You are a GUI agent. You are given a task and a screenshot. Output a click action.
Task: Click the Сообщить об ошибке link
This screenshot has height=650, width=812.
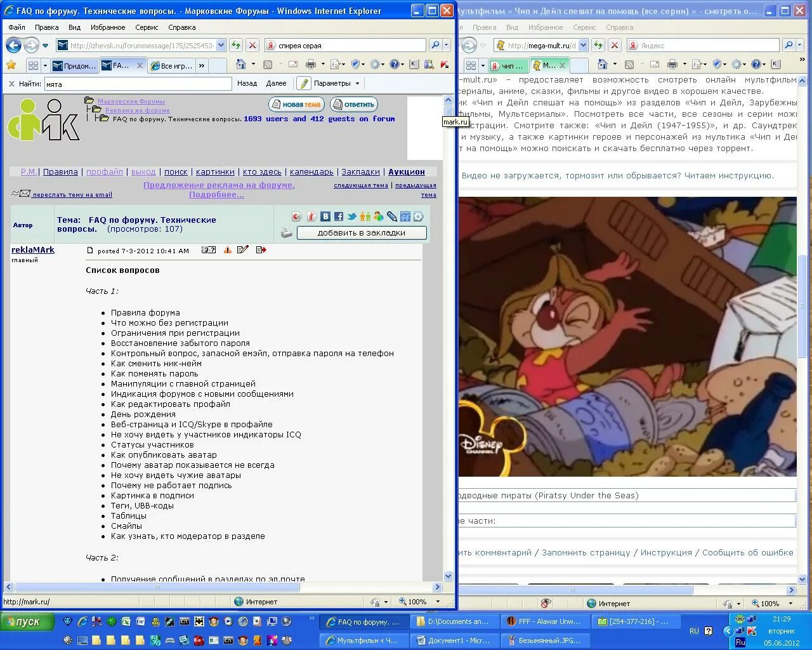[x=747, y=553]
